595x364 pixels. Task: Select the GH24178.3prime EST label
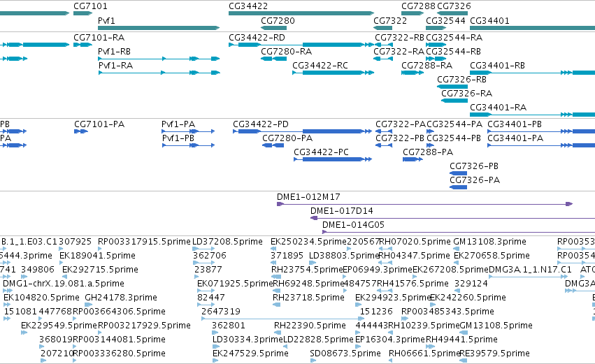tap(121, 298)
